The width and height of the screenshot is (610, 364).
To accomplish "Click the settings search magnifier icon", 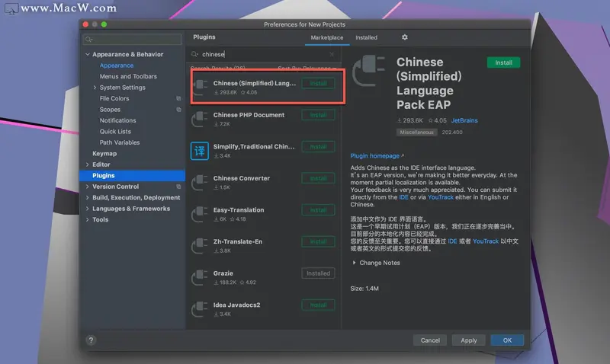I will [x=88, y=40].
